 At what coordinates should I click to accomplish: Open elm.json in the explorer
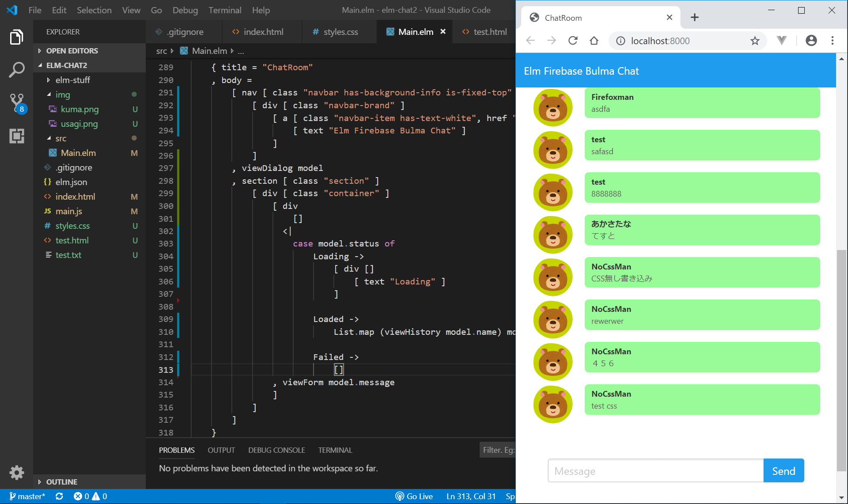point(89,182)
